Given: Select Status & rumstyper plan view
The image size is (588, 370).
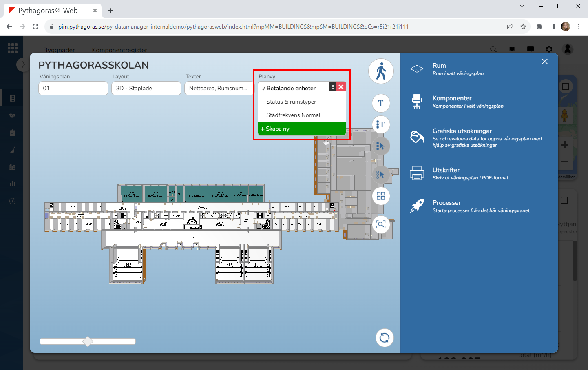Looking at the screenshot, I should click(x=291, y=102).
